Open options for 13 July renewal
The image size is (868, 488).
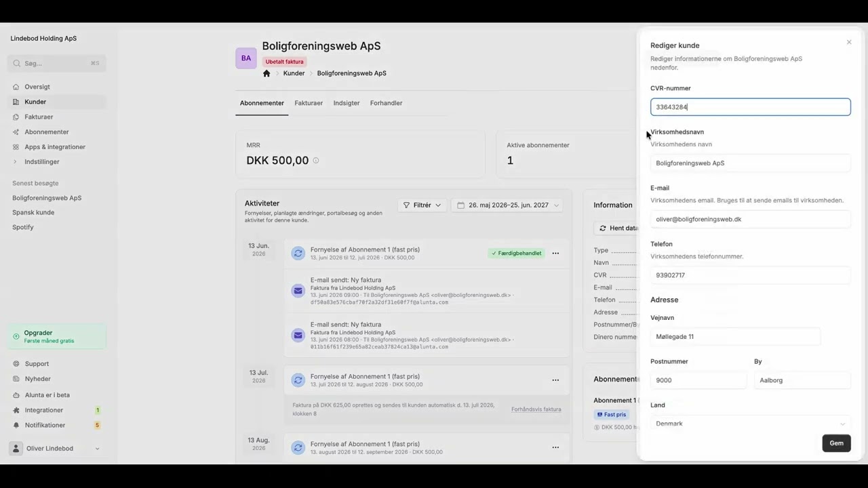coord(555,380)
